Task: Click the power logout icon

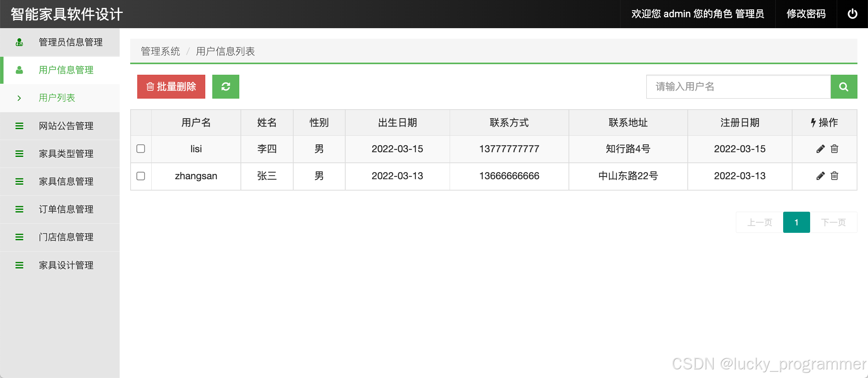Action: (x=852, y=14)
